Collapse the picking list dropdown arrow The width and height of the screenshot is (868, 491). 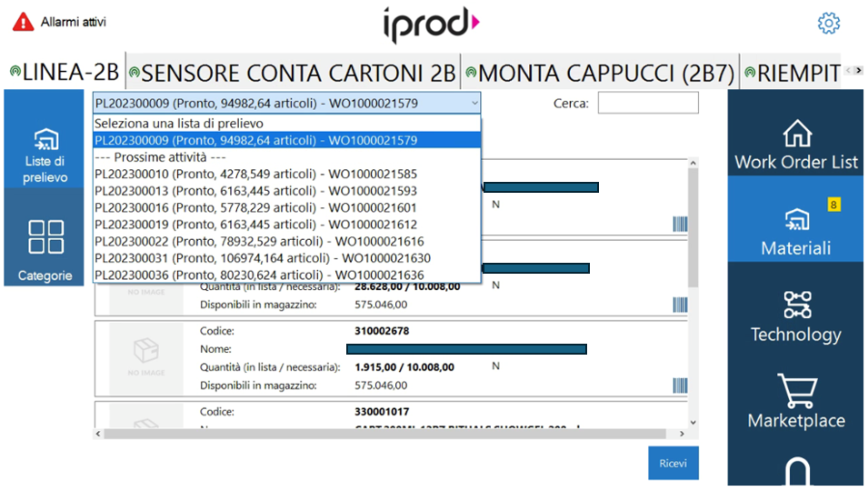click(x=474, y=103)
